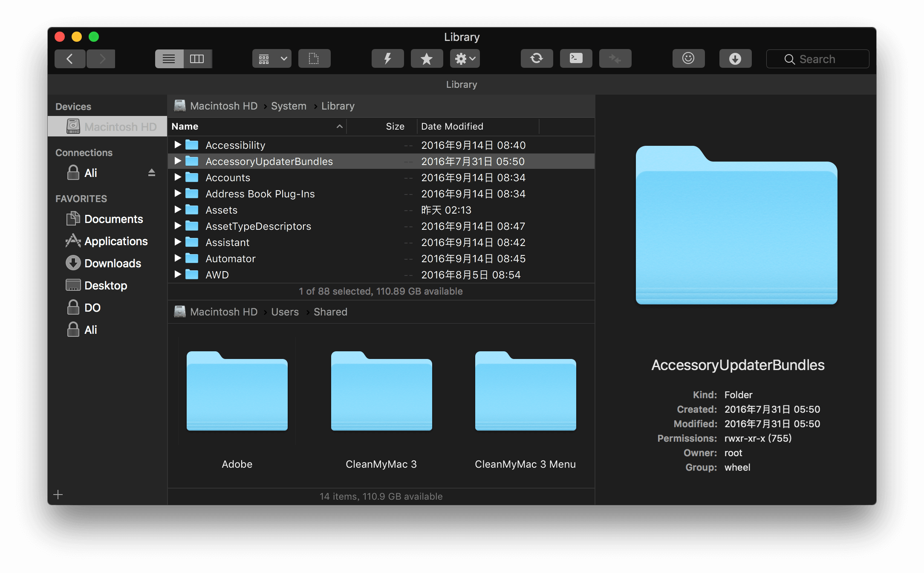Open the gear action menu dropdown
924x573 pixels.
tap(465, 59)
